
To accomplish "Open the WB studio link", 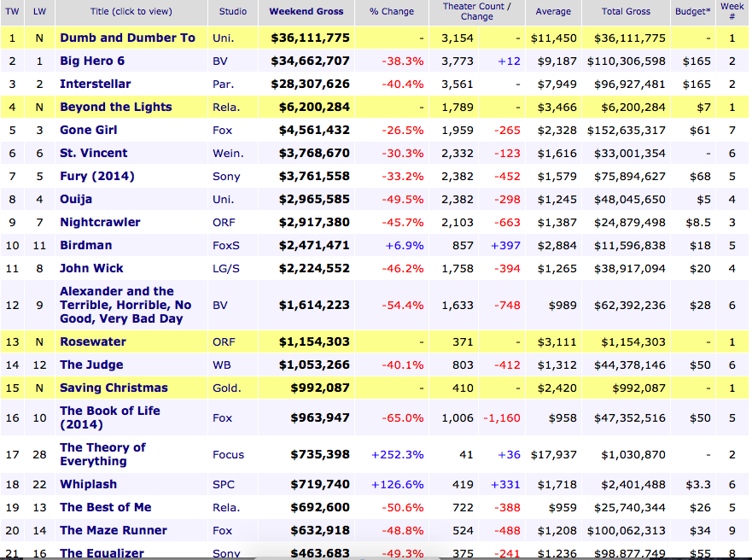I will click(222, 365).
